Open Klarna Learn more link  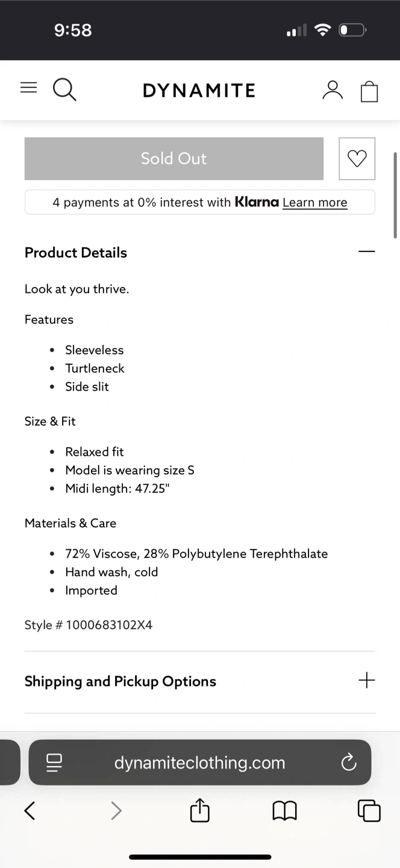(314, 203)
